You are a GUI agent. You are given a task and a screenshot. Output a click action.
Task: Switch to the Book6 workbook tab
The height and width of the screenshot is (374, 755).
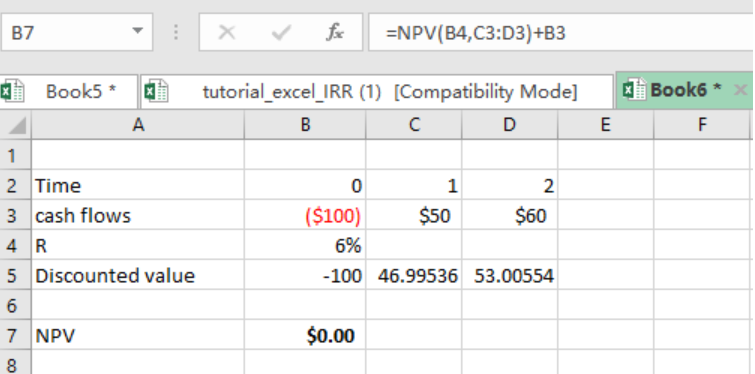click(x=685, y=90)
